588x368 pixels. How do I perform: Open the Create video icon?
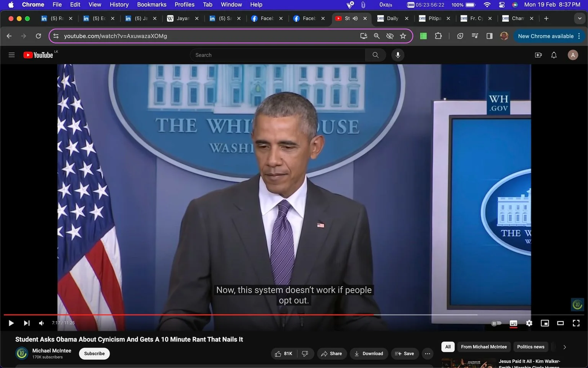tap(538, 55)
